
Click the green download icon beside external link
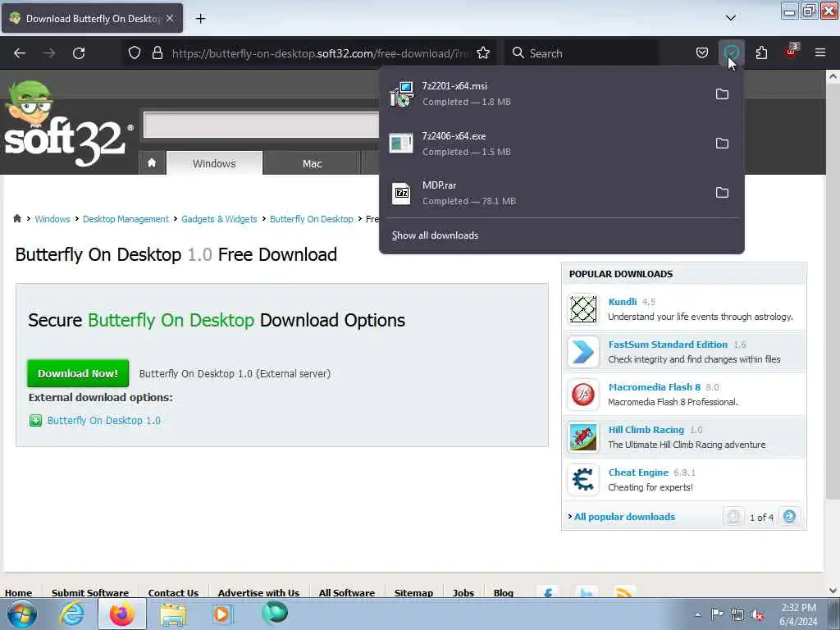coord(35,421)
